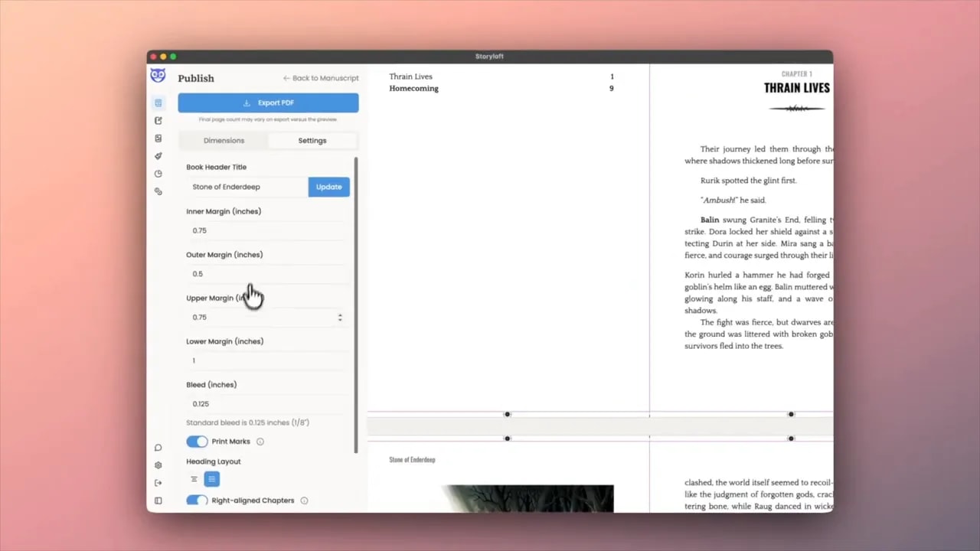Click the Bleed input field

(x=268, y=404)
